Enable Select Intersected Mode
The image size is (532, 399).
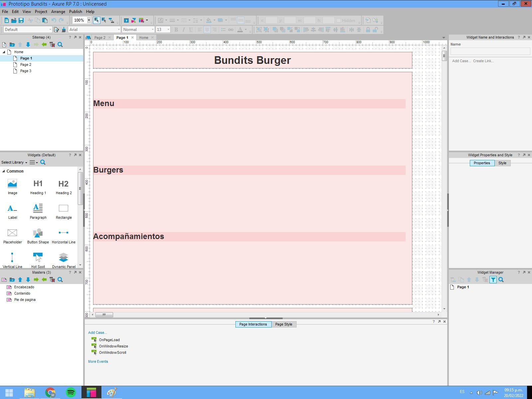96,20
